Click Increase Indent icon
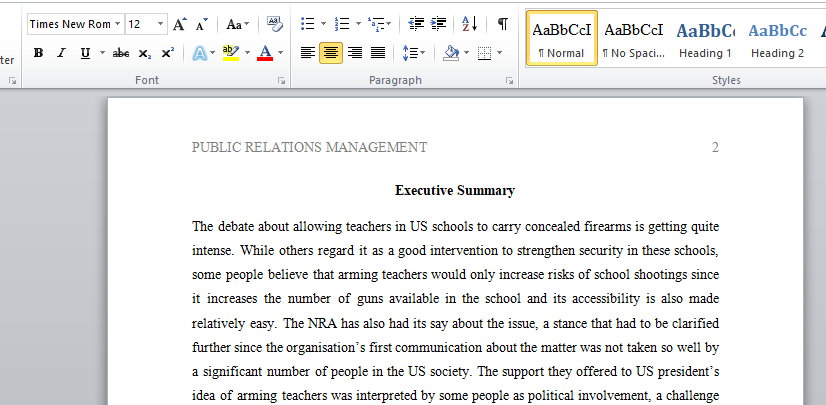Viewport: 826px width, 405px height. [x=438, y=24]
